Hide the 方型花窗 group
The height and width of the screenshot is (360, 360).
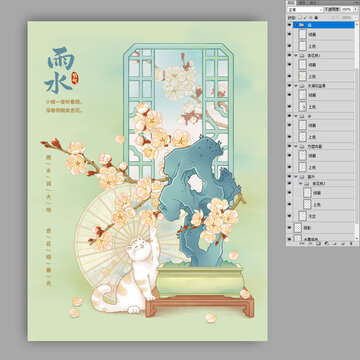pyautogui.click(x=289, y=146)
